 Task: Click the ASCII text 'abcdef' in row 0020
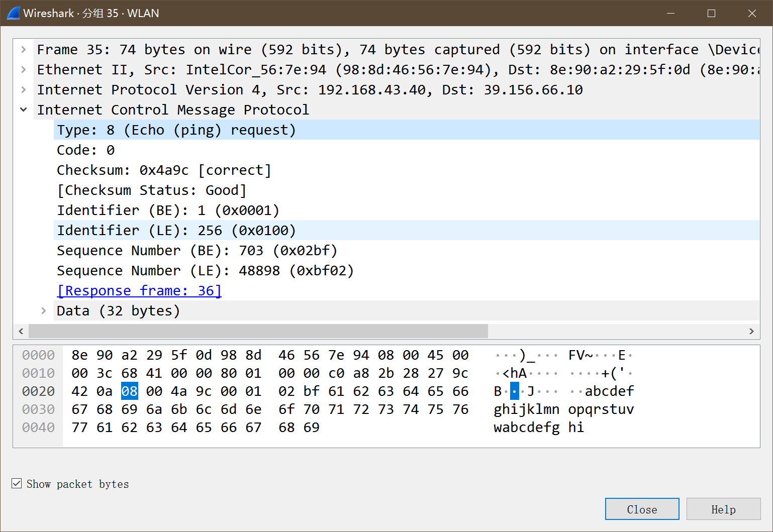pyautogui.click(x=610, y=391)
